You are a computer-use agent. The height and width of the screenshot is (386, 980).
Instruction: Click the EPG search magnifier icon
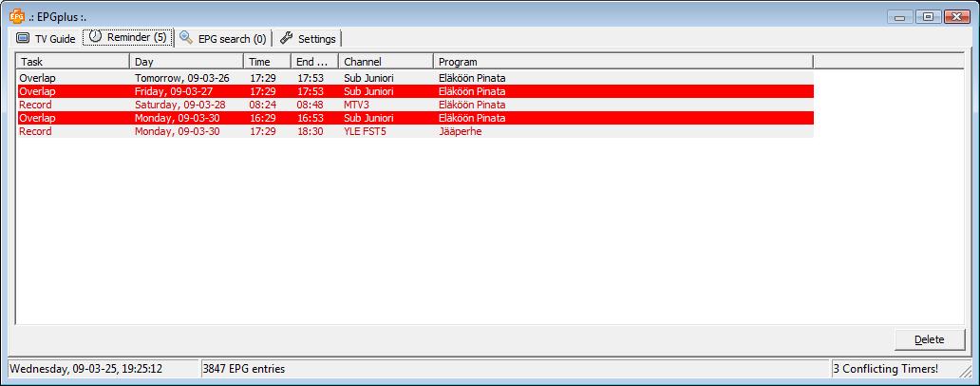click(187, 38)
